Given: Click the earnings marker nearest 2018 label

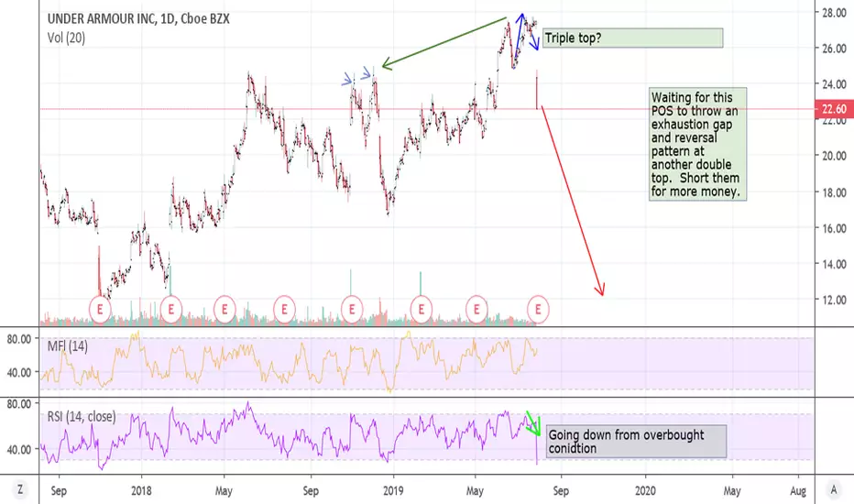Looking at the screenshot, I should (x=171, y=310).
